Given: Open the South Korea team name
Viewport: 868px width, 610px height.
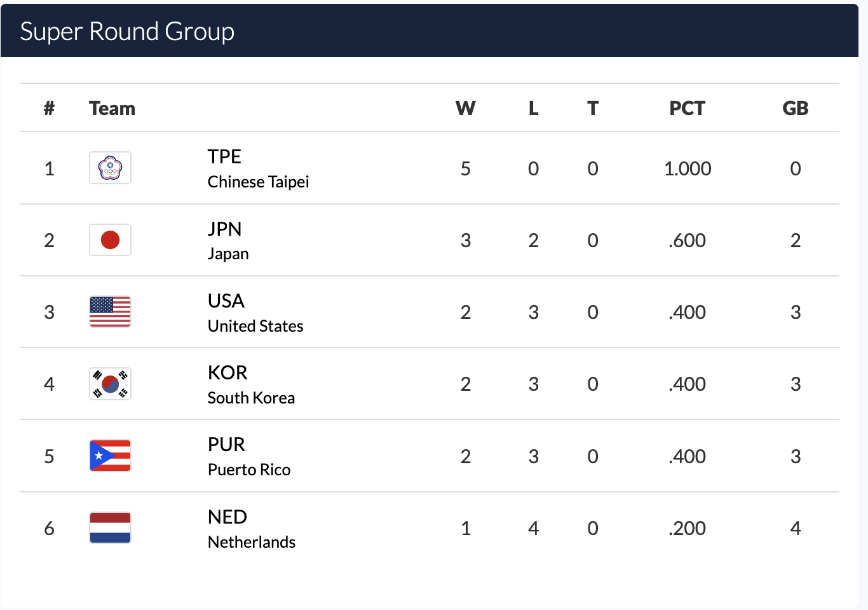Looking at the screenshot, I should click(251, 398).
